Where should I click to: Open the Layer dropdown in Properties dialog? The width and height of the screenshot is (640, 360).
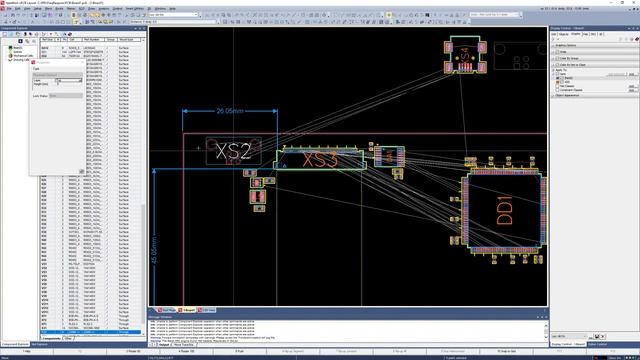click(69, 80)
